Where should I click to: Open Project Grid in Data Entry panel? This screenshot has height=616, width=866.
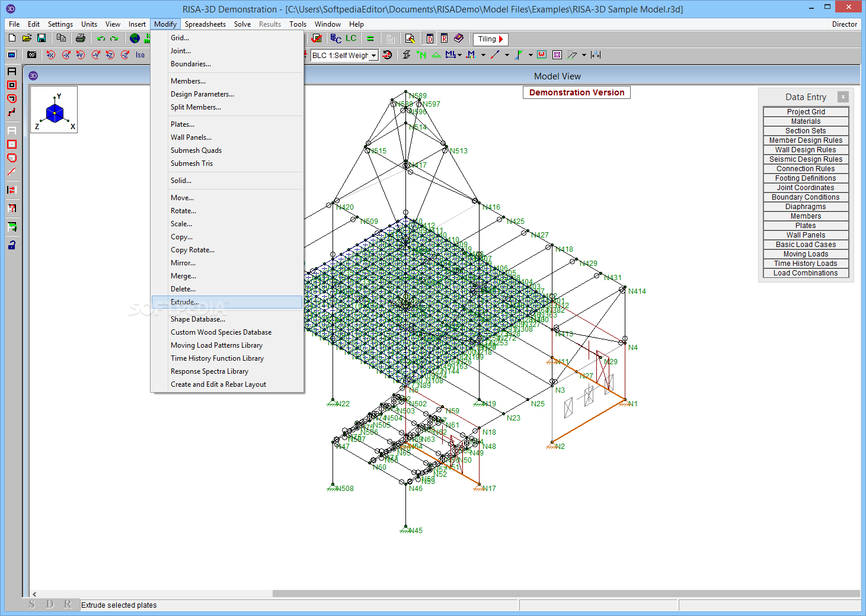(806, 111)
